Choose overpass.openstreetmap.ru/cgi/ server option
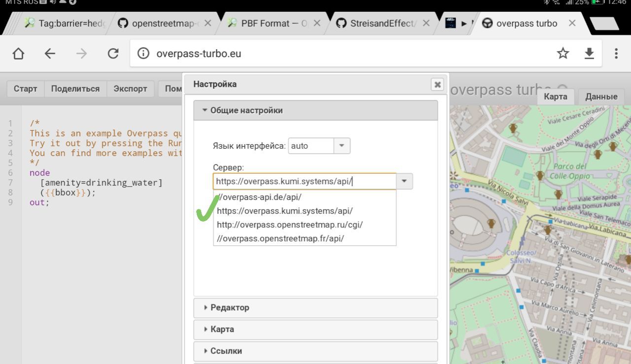 [305, 225]
